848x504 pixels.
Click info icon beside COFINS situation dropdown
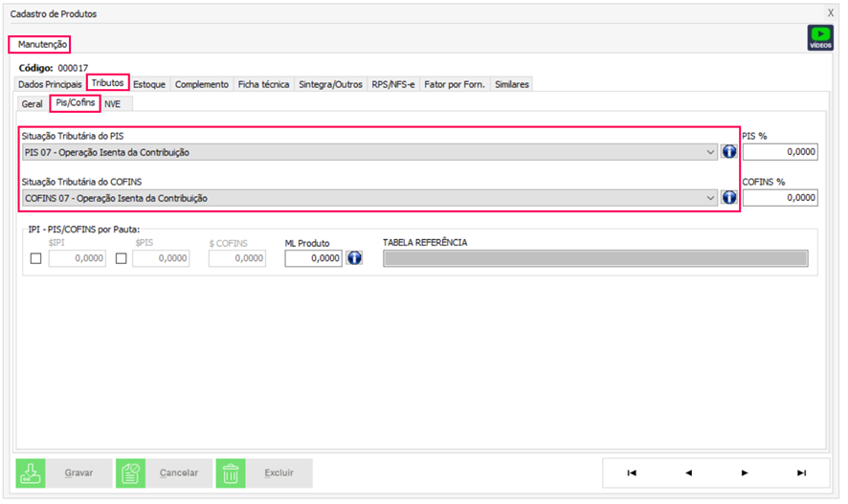[729, 198]
